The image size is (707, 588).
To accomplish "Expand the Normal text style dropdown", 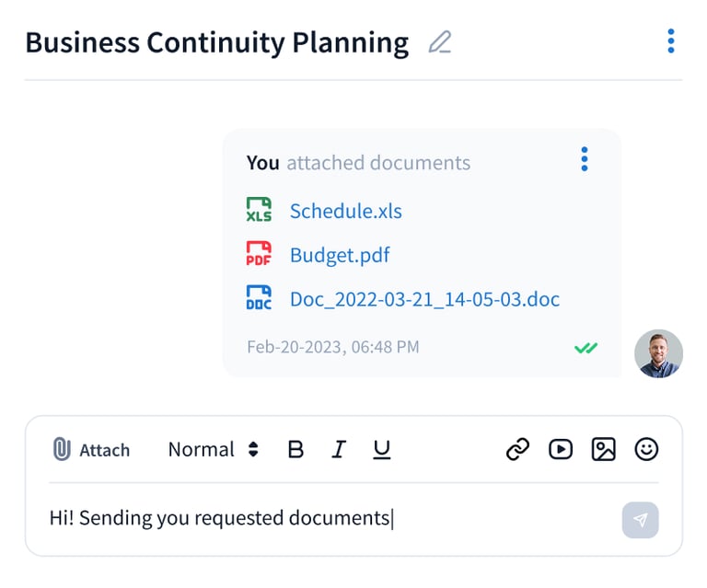I will [214, 450].
